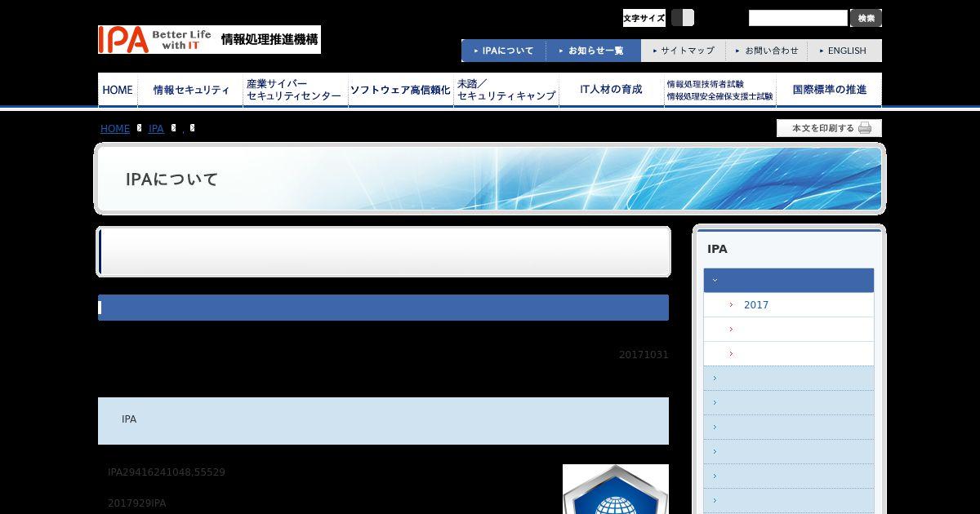Click the IPA Better Life with IT logo

pyautogui.click(x=209, y=39)
